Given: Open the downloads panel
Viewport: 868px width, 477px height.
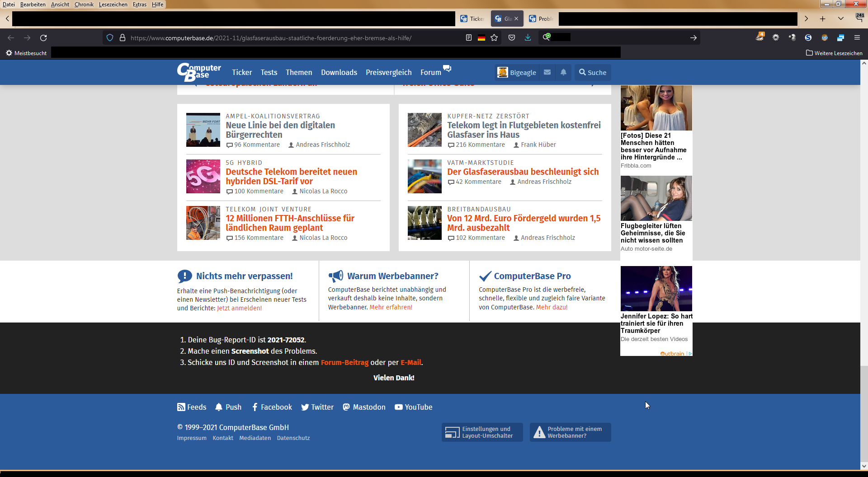Looking at the screenshot, I should 528,37.
